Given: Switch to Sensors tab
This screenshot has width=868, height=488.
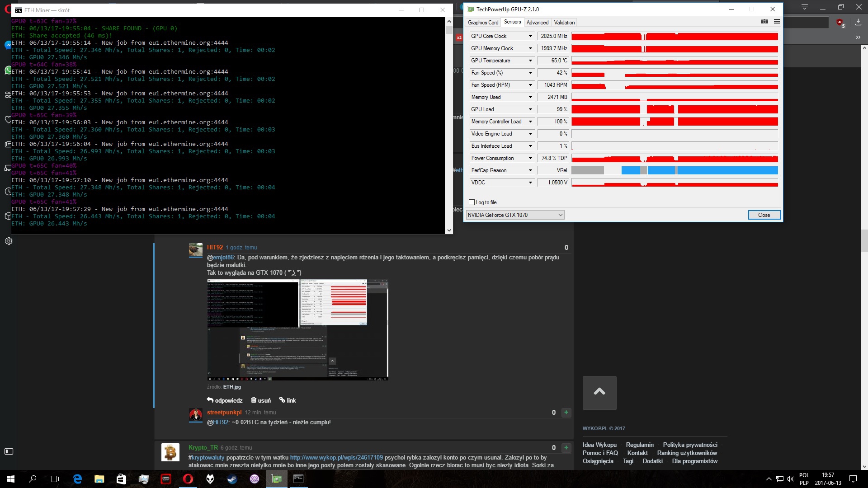Looking at the screenshot, I should [512, 22].
